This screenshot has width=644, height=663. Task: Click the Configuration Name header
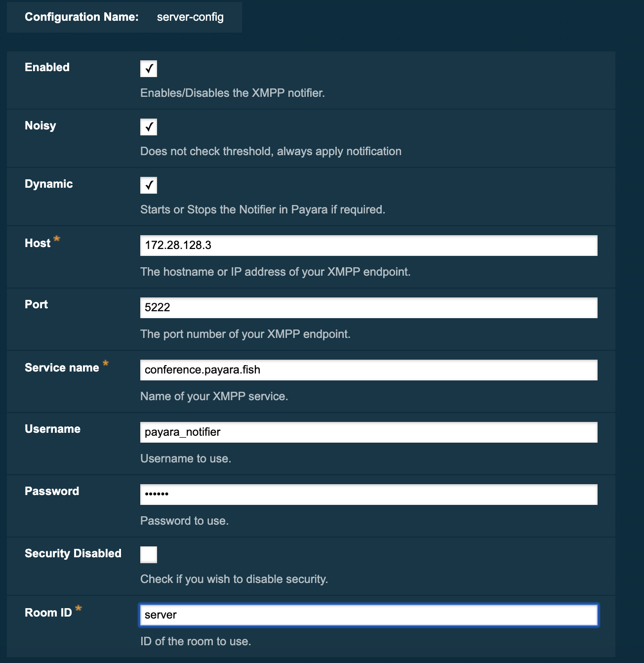pos(81,17)
